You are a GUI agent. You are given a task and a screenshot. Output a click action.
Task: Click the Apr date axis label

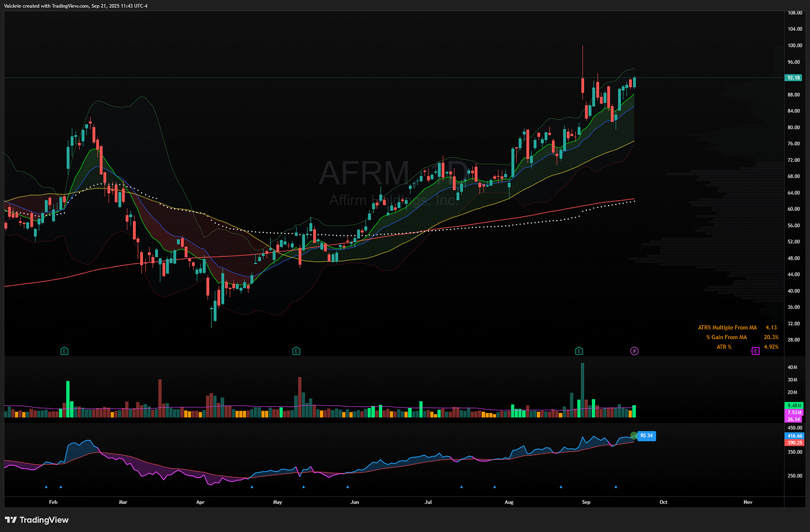point(200,502)
